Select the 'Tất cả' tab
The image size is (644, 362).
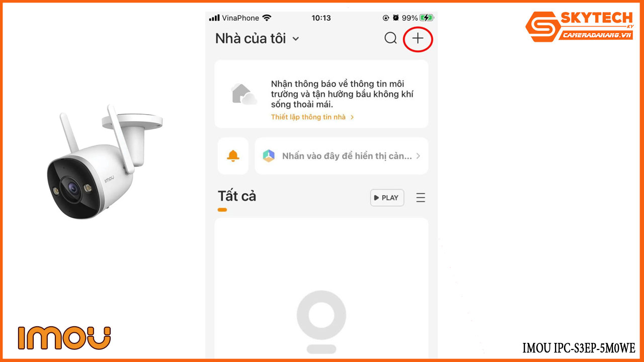[x=237, y=196]
